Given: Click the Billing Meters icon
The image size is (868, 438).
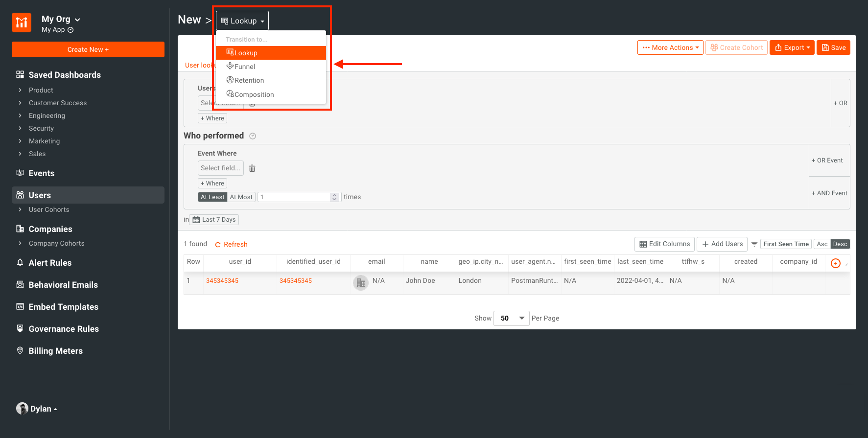Looking at the screenshot, I should coord(20,350).
